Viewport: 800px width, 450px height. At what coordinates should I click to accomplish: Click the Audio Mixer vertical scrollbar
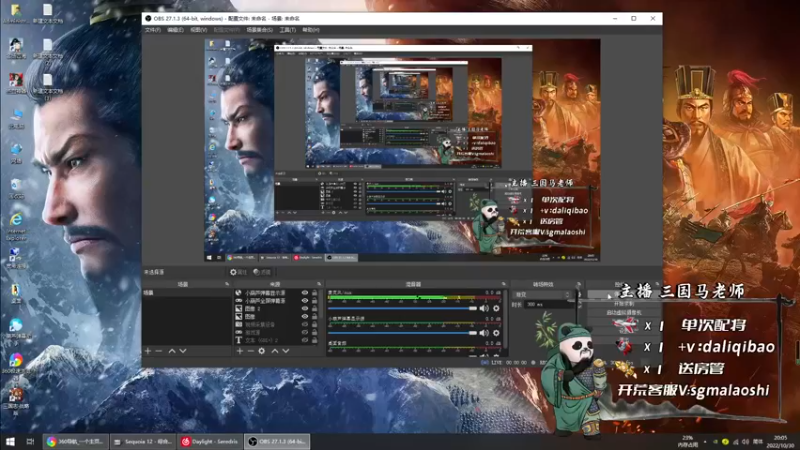coord(506,321)
